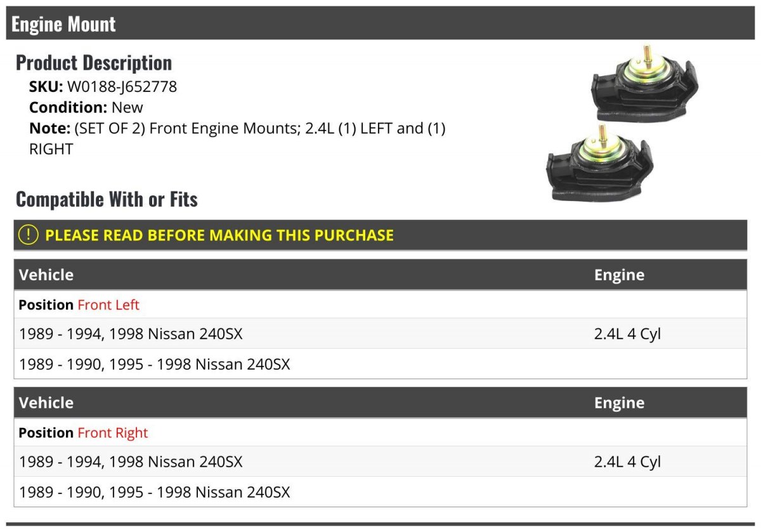Click the 2.4L 4 Cyl engine under Front Left

627,334
